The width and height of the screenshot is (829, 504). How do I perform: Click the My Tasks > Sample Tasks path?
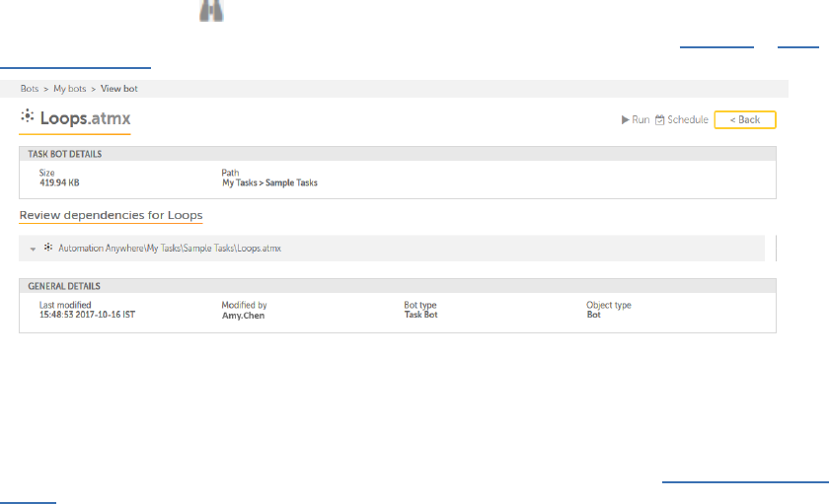(269, 182)
